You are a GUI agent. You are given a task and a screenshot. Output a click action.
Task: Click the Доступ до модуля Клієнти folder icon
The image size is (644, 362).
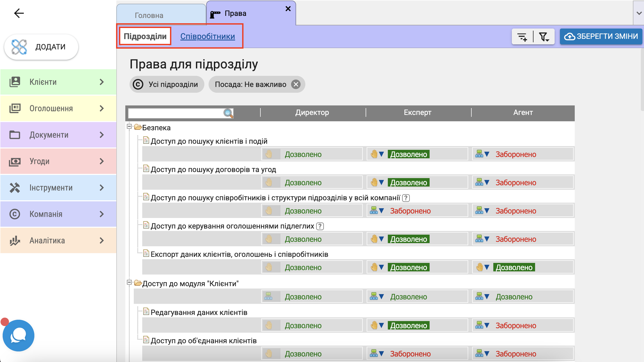[138, 283]
